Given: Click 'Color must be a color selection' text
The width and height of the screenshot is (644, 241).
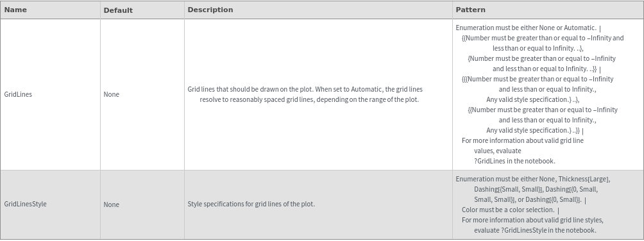Looking at the screenshot, I should 508,210.
